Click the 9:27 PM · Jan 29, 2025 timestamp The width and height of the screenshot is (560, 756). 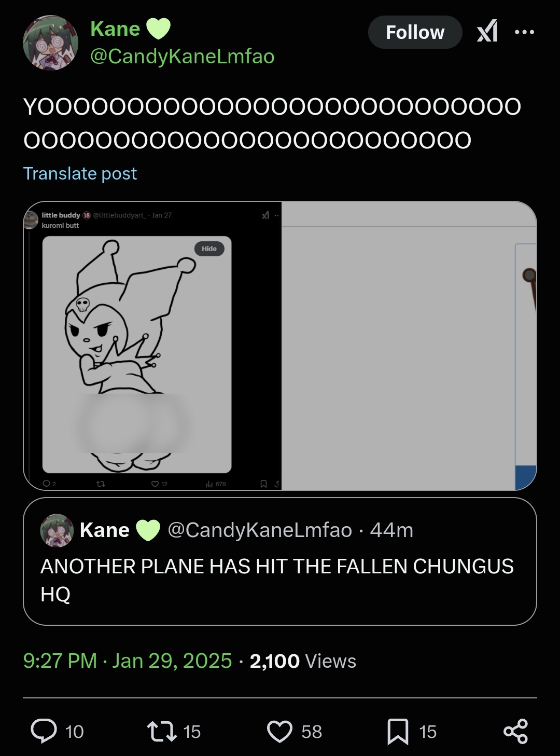pos(128,661)
